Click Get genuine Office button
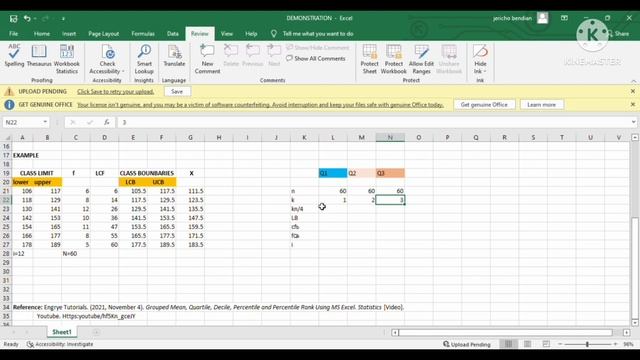This screenshot has width=640, height=360. click(x=484, y=105)
